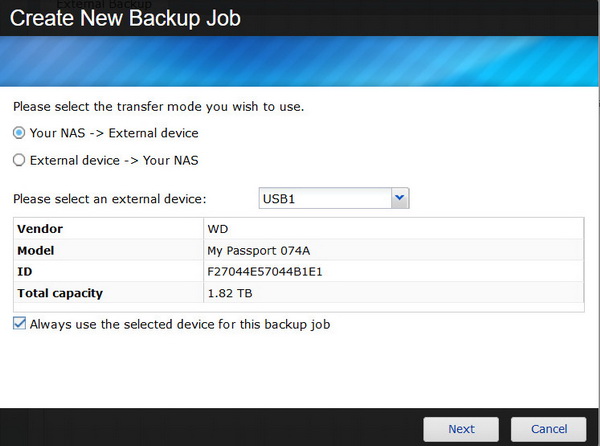
Task: Click the "Create New Backup Job" title
Action: click(125, 18)
